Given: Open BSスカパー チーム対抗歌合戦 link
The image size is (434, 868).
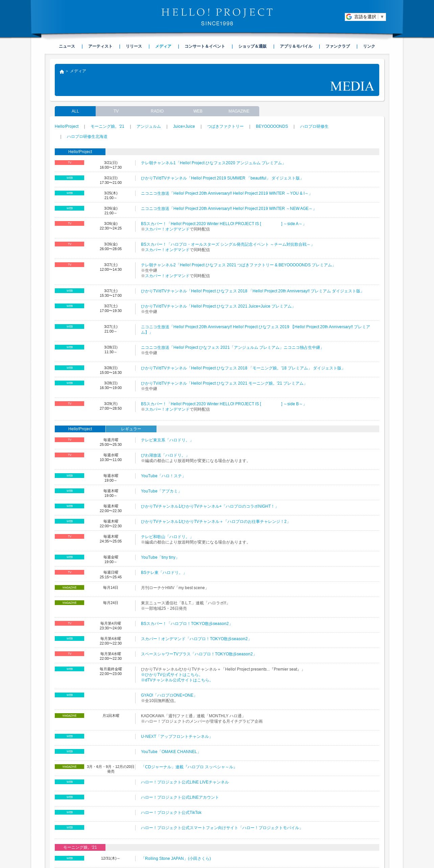Looking at the screenshot, I should [227, 244].
